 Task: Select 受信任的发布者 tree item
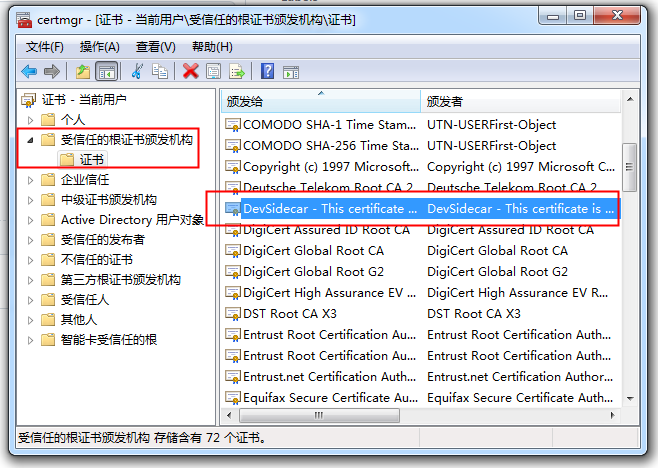pyautogui.click(x=103, y=239)
